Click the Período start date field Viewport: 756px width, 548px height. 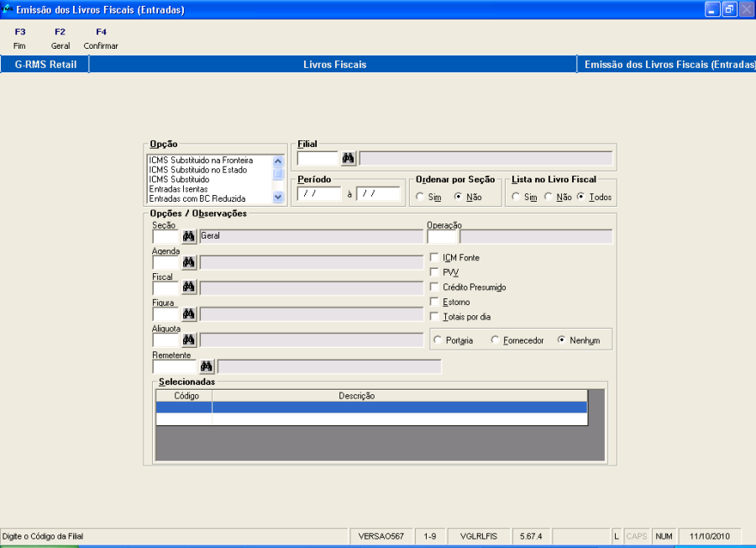tap(319, 194)
